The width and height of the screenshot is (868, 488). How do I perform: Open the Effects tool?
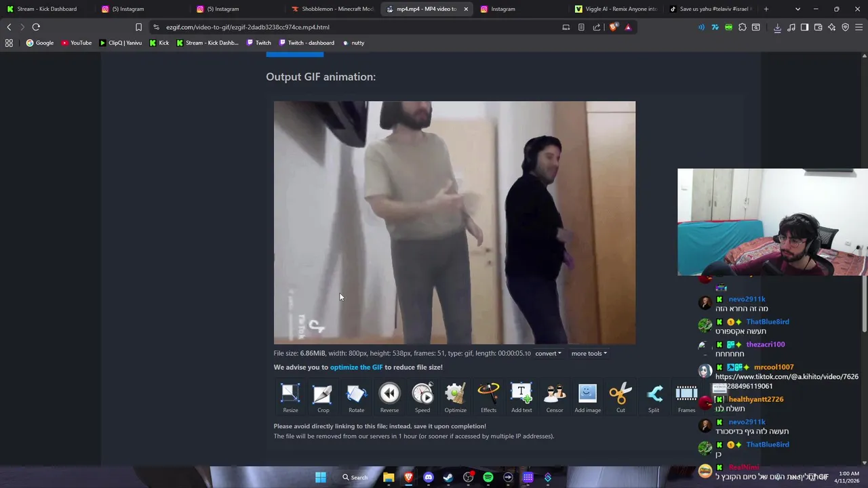(488, 398)
